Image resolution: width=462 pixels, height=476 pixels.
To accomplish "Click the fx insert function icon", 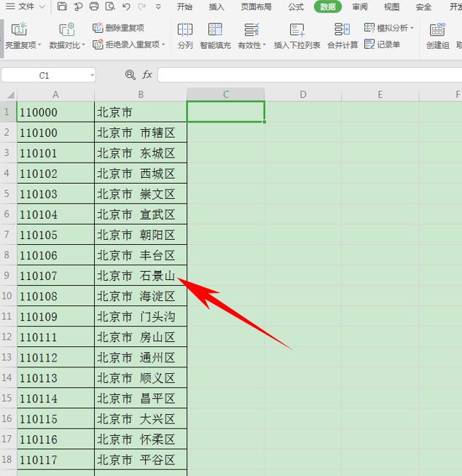I will 147,74.
